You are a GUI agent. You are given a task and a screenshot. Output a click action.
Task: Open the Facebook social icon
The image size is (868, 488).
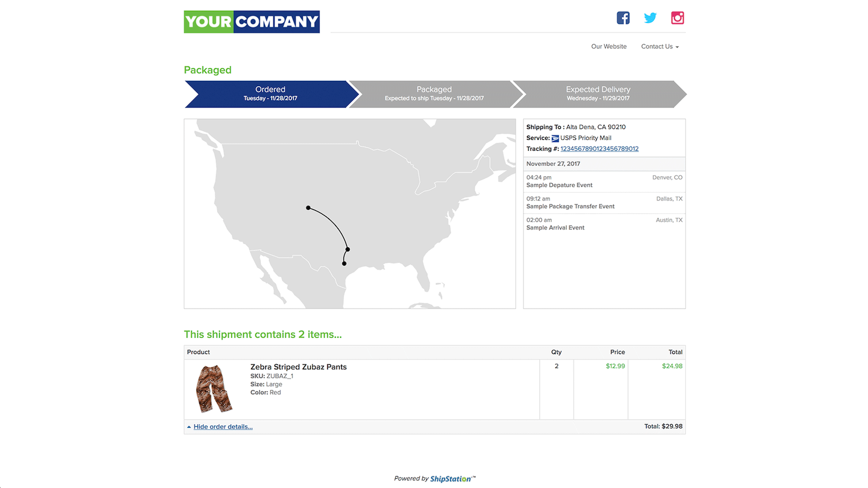[623, 18]
